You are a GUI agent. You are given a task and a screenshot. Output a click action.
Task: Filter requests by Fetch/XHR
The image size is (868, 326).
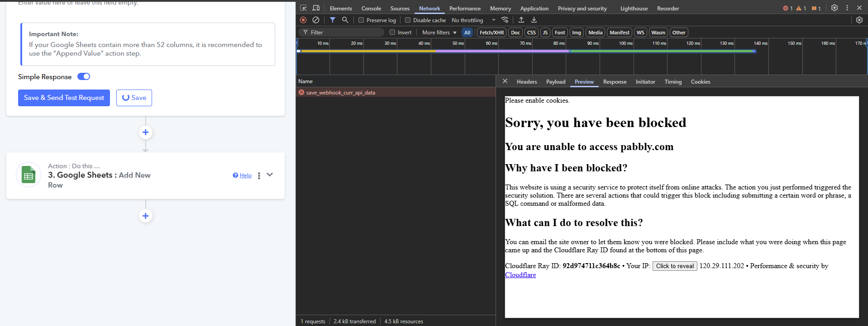pos(492,33)
